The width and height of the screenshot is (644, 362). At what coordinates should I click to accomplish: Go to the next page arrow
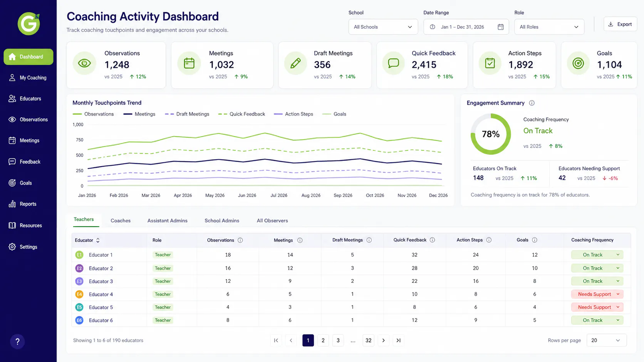383,340
